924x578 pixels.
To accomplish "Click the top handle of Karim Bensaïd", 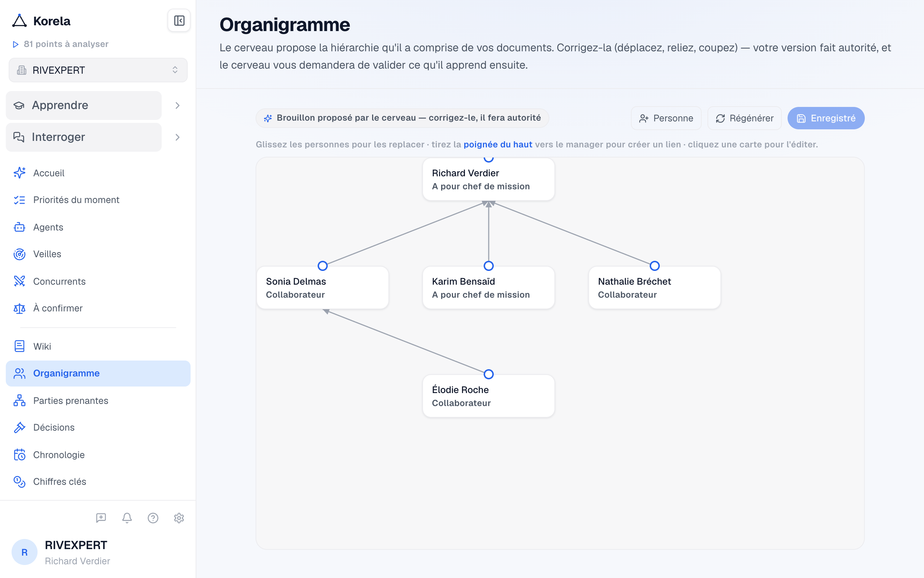I will [x=489, y=266].
